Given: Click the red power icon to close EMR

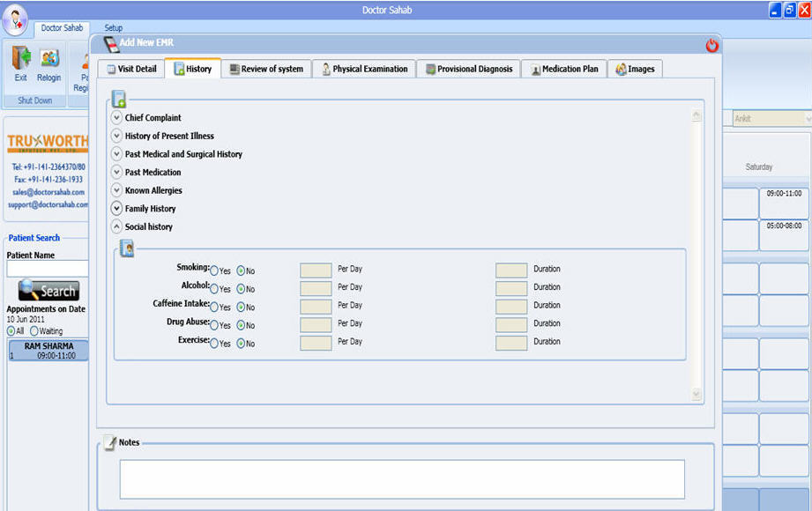Looking at the screenshot, I should pos(712,46).
